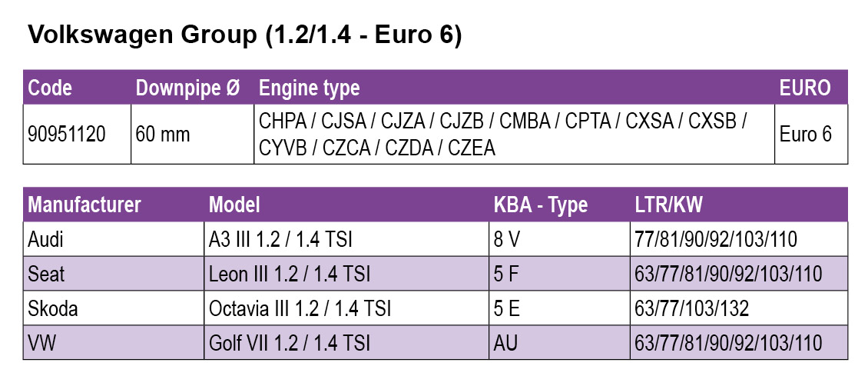Image resolution: width=868 pixels, height=386 pixels.
Task: Click the Downpipe Ø column header
Action: (x=187, y=88)
